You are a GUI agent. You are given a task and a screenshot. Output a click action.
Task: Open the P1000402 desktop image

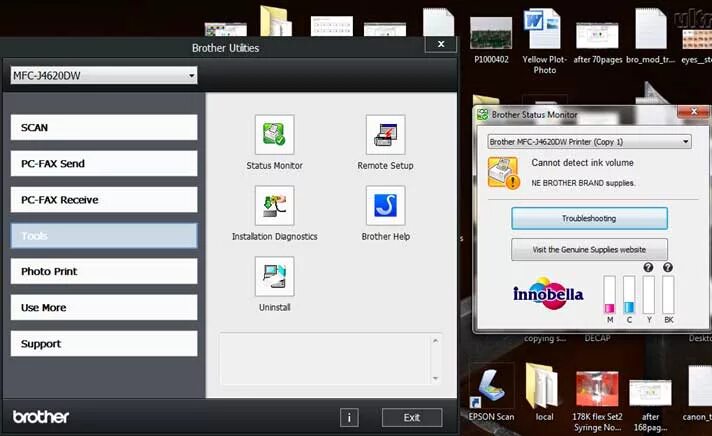(x=491, y=40)
